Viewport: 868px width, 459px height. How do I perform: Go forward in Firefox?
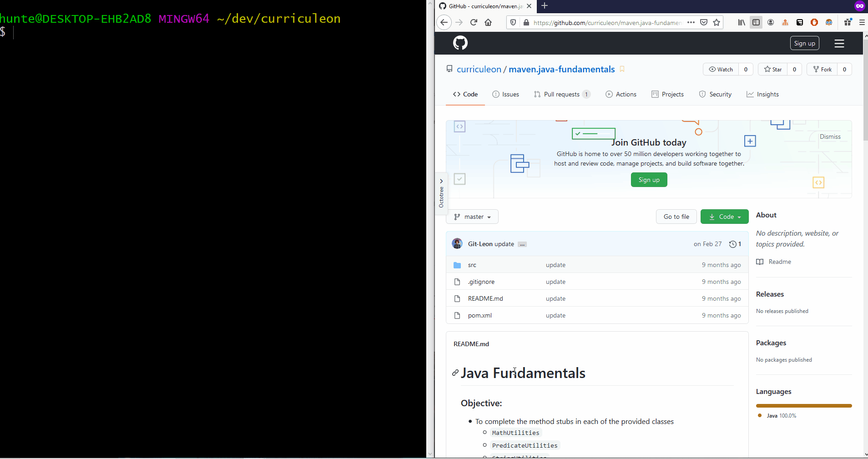pos(459,22)
